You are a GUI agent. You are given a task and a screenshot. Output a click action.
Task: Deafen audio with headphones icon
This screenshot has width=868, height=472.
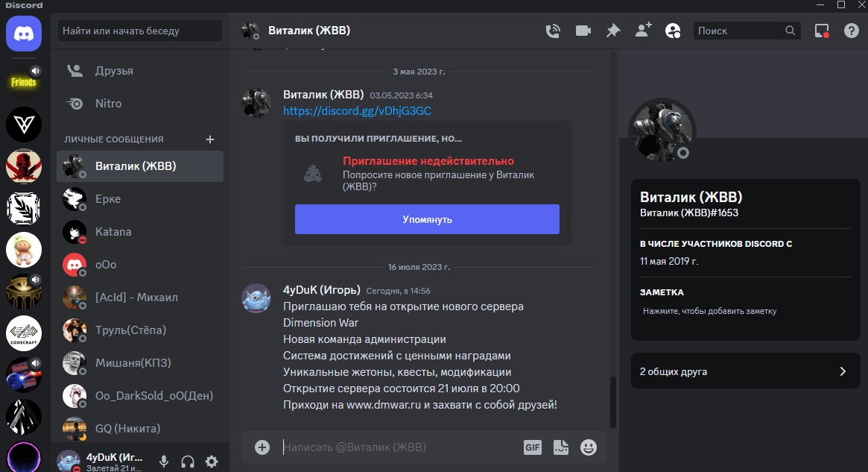click(188, 462)
